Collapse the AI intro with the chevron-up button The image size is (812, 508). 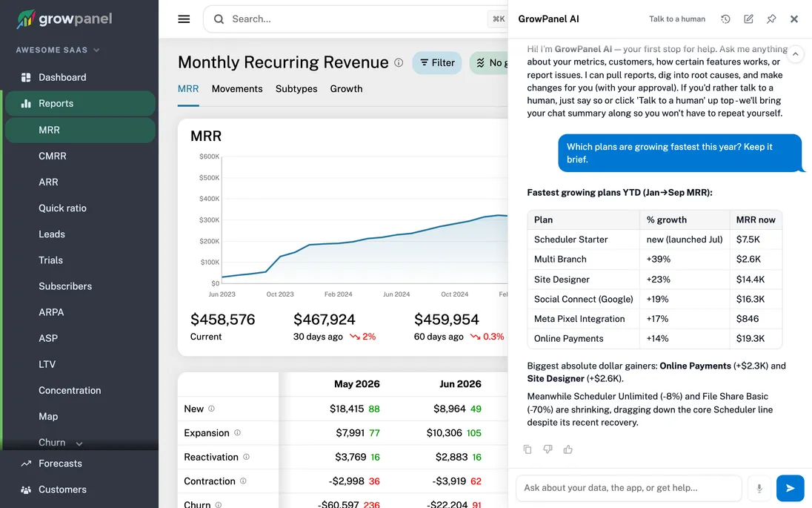coord(795,54)
